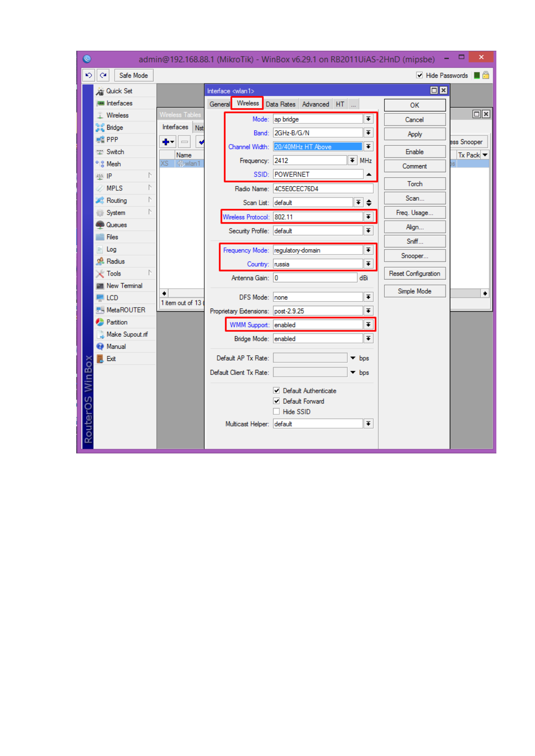
Task: Open the Band dropdown
Action: (x=368, y=133)
